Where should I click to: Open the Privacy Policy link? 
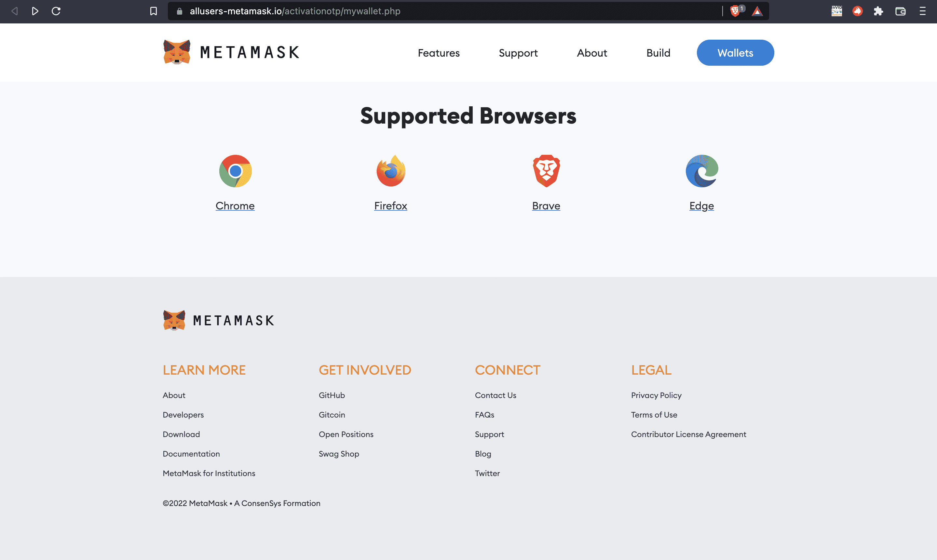click(656, 395)
